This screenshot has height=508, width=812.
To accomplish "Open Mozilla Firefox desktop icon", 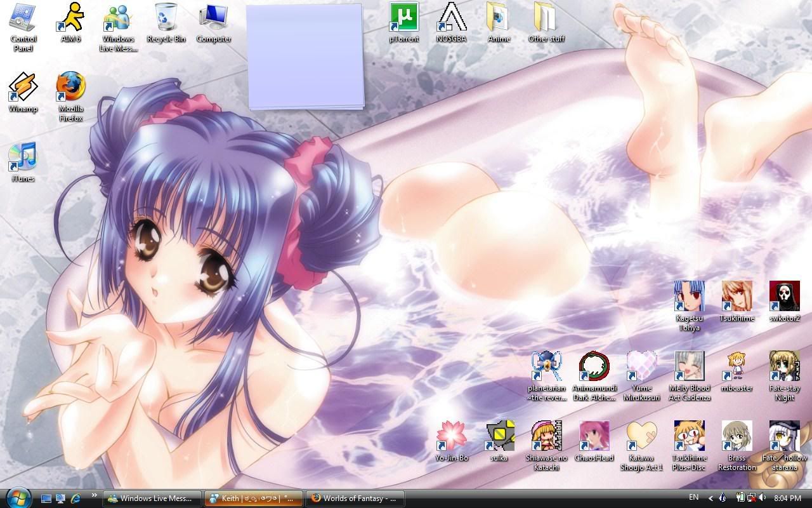I will (70, 88).
